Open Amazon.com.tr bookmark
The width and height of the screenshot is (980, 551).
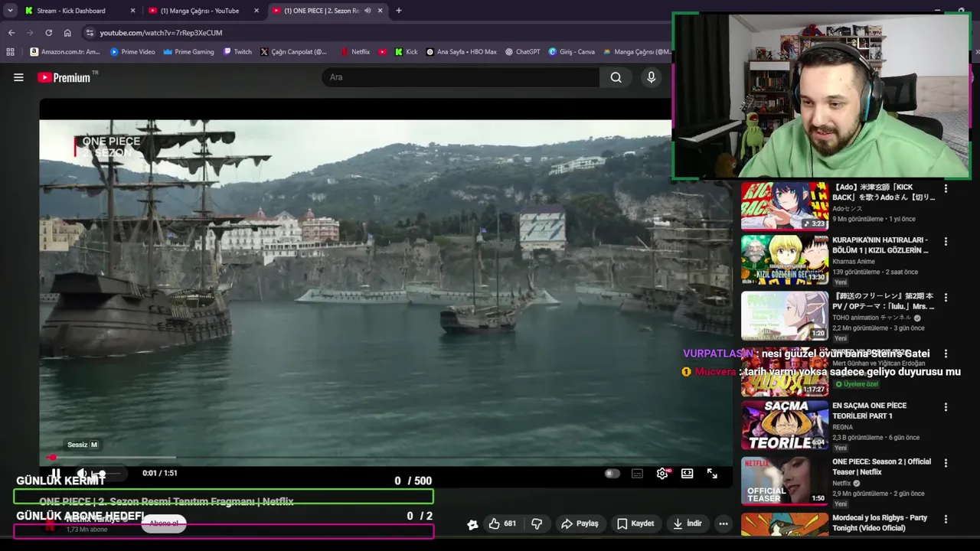tap(65, 52)
